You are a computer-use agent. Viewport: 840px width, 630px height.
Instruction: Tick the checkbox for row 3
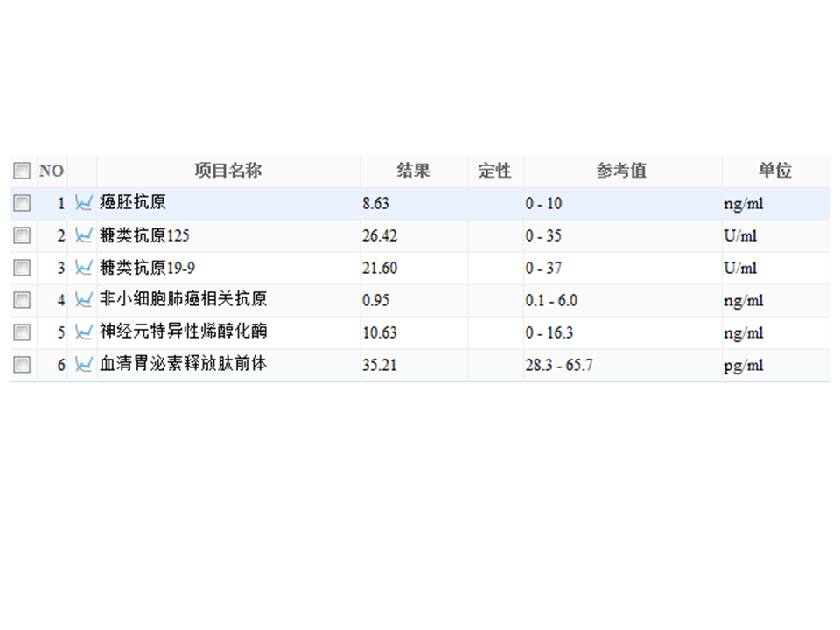22,268
